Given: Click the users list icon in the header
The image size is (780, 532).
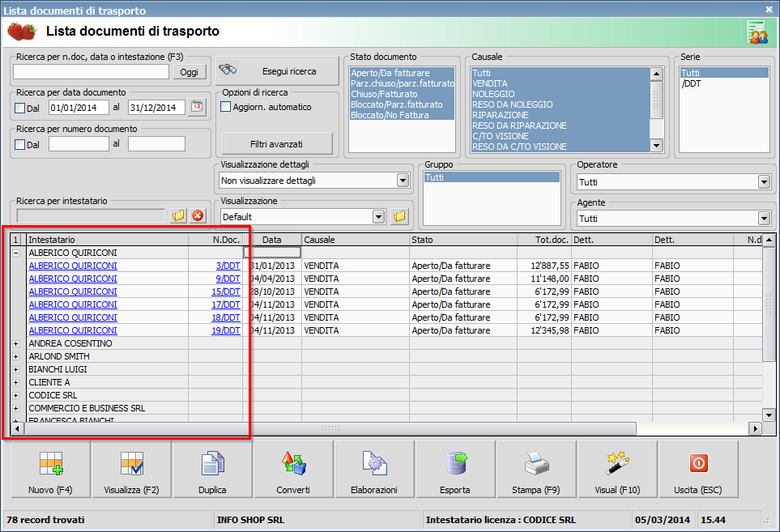Looking at the screenshot, I should (757, 32).
